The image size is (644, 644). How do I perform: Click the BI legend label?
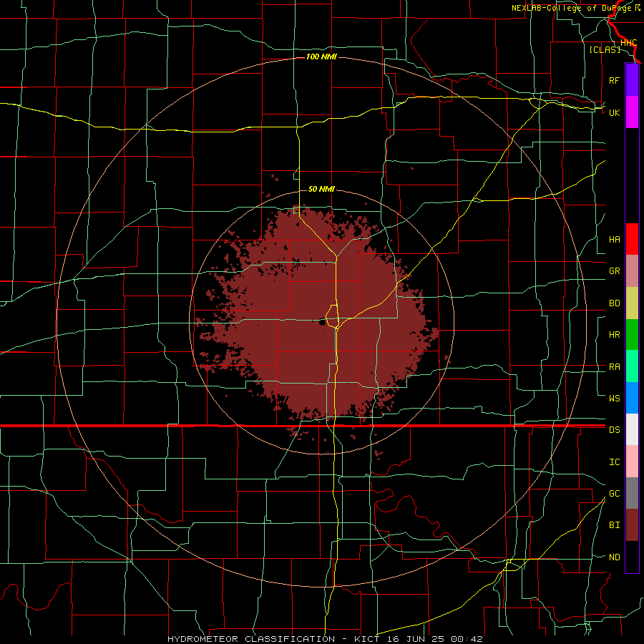coord(614,525)
